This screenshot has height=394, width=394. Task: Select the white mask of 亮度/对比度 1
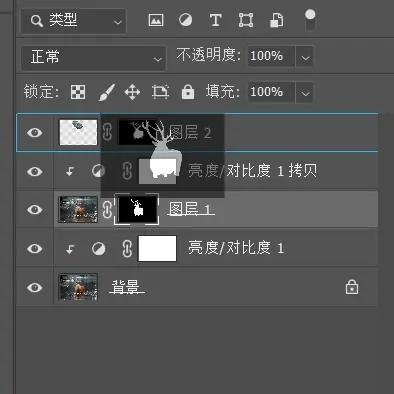click(157, 249)
